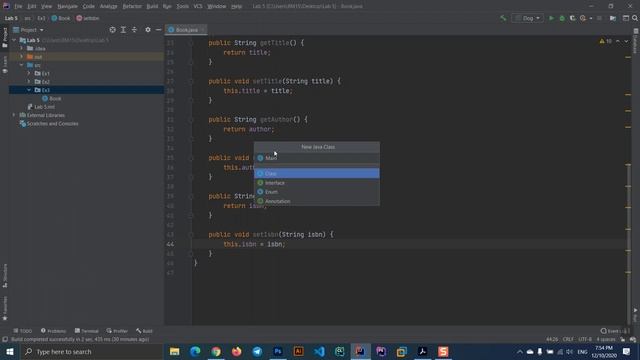Image resolution: width=640 pixels, height=360 pixels.
Task: Open the TODO tool window button
Action: (22, 331)
